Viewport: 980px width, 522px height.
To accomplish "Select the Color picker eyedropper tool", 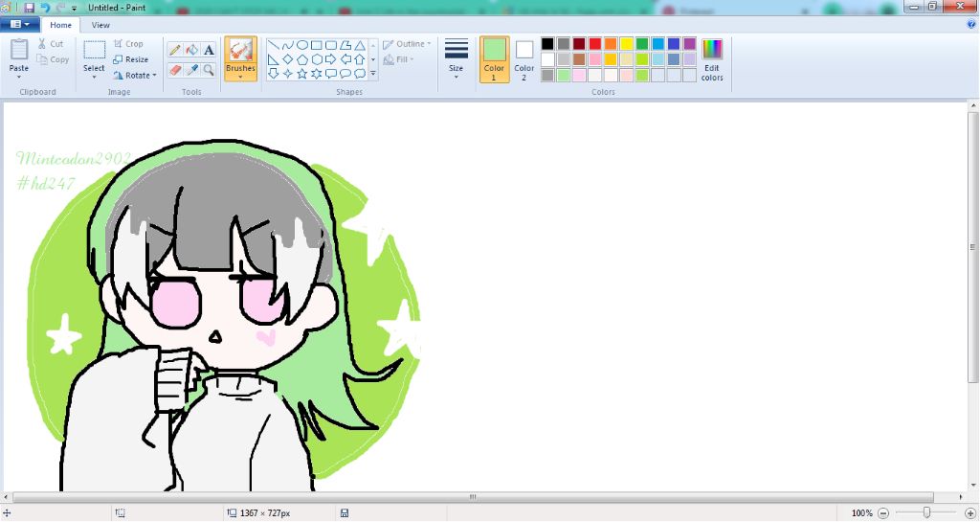I will pos(191,69).
